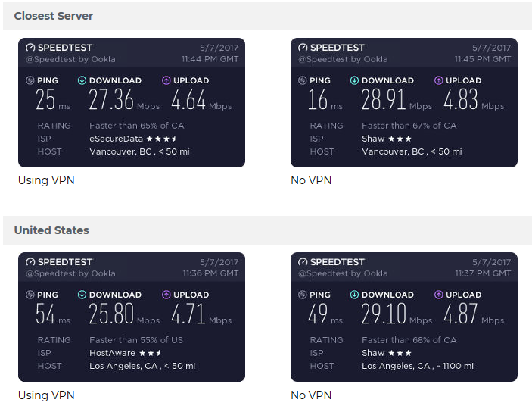Click download arrow icon in eSecureData card
532x406 pixels.
82,80
